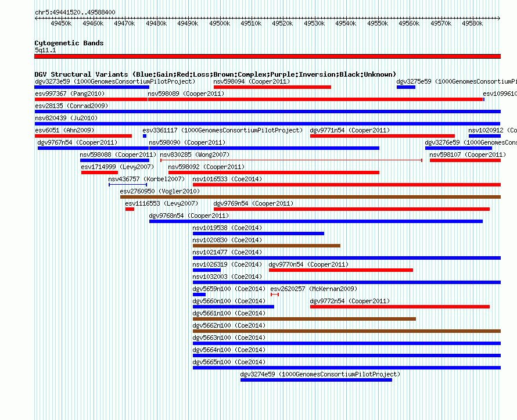Click the esv997367 (Pang2010) label
Screen dimensions: 517x420
click(70, 94)
